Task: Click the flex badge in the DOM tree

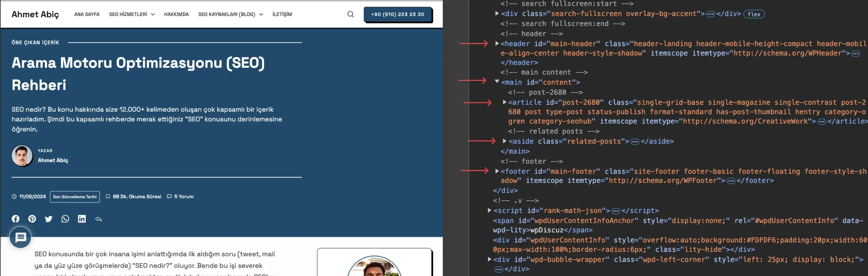Action: coord(754,14)
